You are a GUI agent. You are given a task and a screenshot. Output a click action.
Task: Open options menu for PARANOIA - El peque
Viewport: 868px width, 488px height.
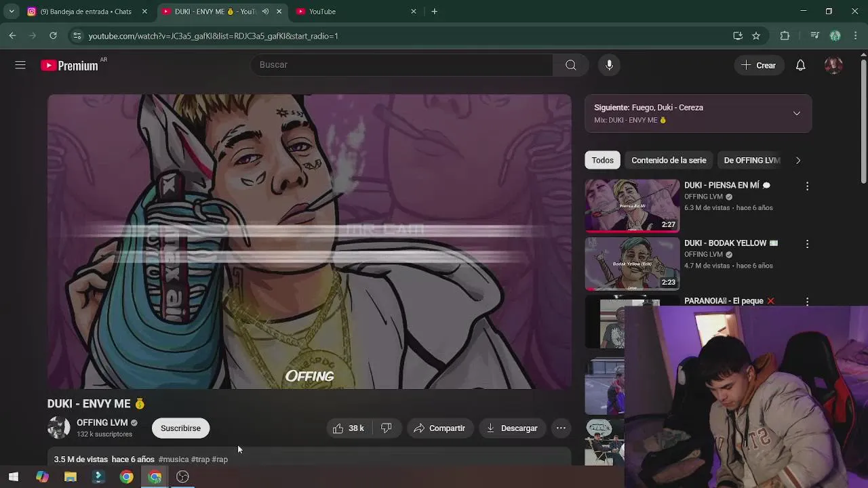click(x=807, y=301)
